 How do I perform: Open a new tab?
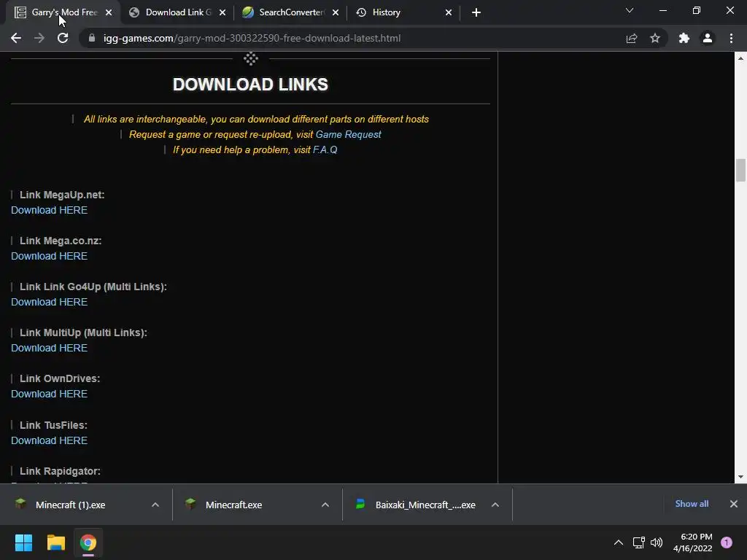pyautogui.click(x=476, y=12)
